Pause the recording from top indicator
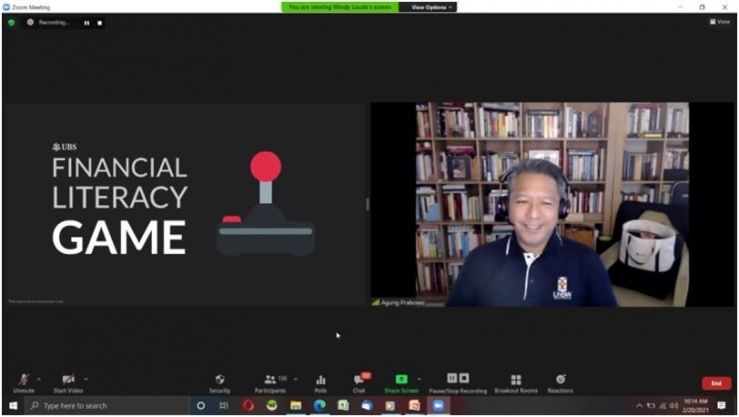This screenshot has width=739, height=417. click(x=87, y=23)
